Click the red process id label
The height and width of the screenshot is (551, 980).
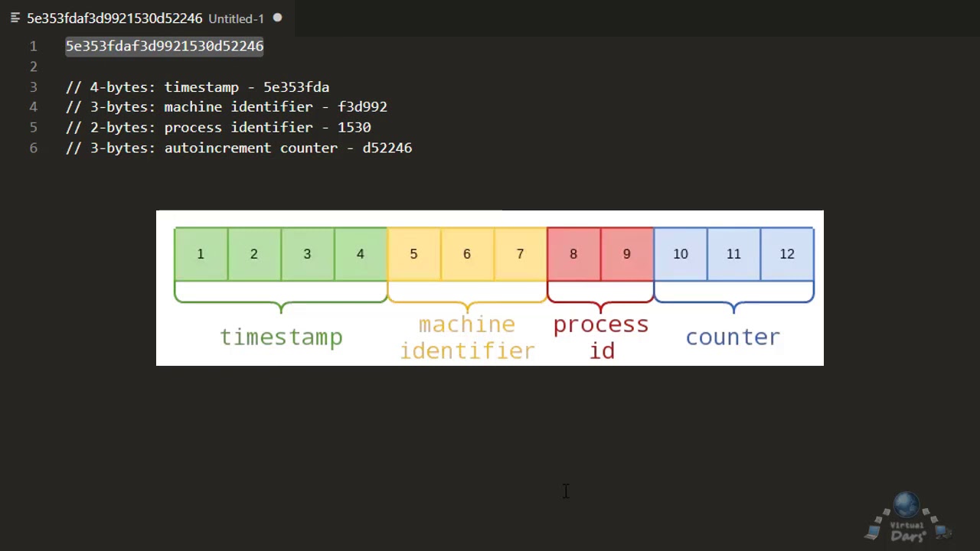pyautogui.click(x=601, y=337)
